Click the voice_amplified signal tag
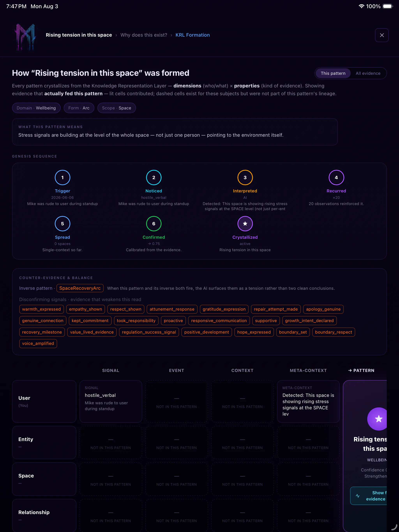Image resolution: width=399 pixels, height=532 pixels. (38, 344)
